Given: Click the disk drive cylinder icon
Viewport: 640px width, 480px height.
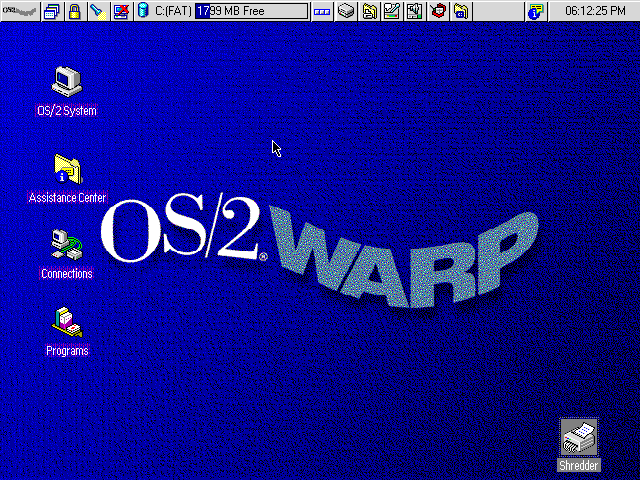Looking at the screenshot, I should tap(143, 11).
